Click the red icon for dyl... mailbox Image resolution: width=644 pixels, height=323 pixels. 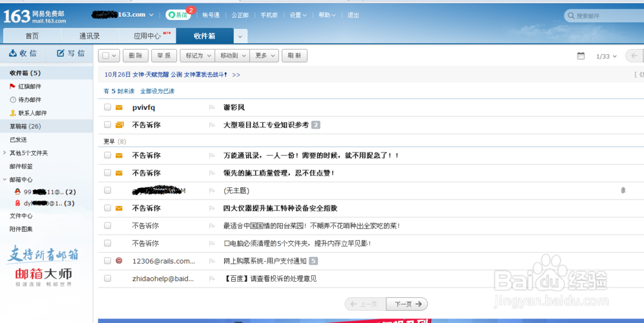17,203
